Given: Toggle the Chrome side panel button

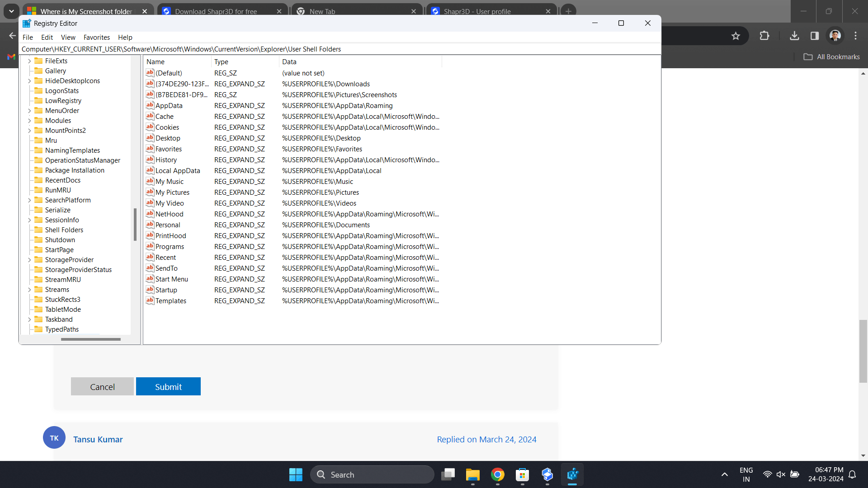Looking at the screenshot, I should (x=814, y=36).
